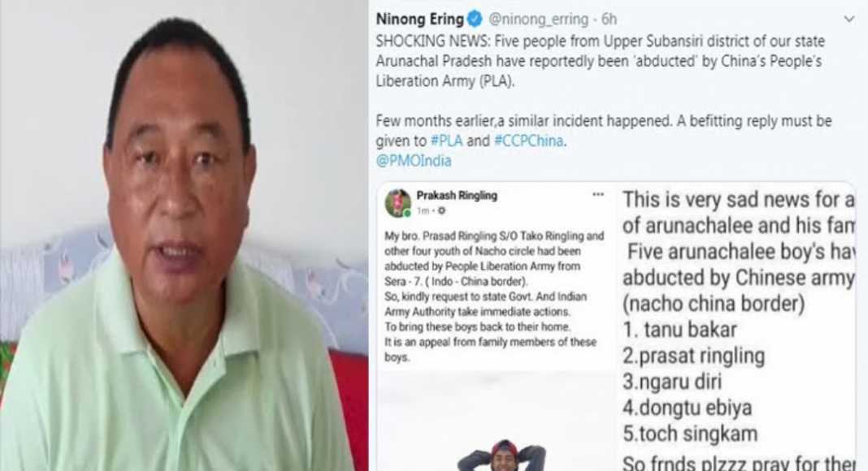Open the @ninong_erring handle link
The height and width of the screenshot is (471, 868).
pyautogui.click(x=538, y=19)
